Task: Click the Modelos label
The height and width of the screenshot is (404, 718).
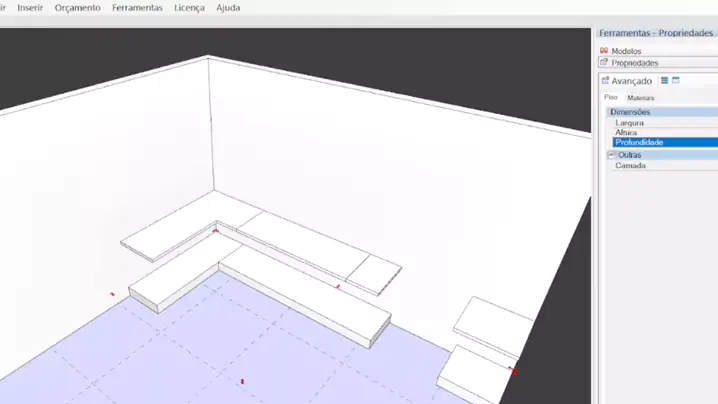Action: coord(627,51)
